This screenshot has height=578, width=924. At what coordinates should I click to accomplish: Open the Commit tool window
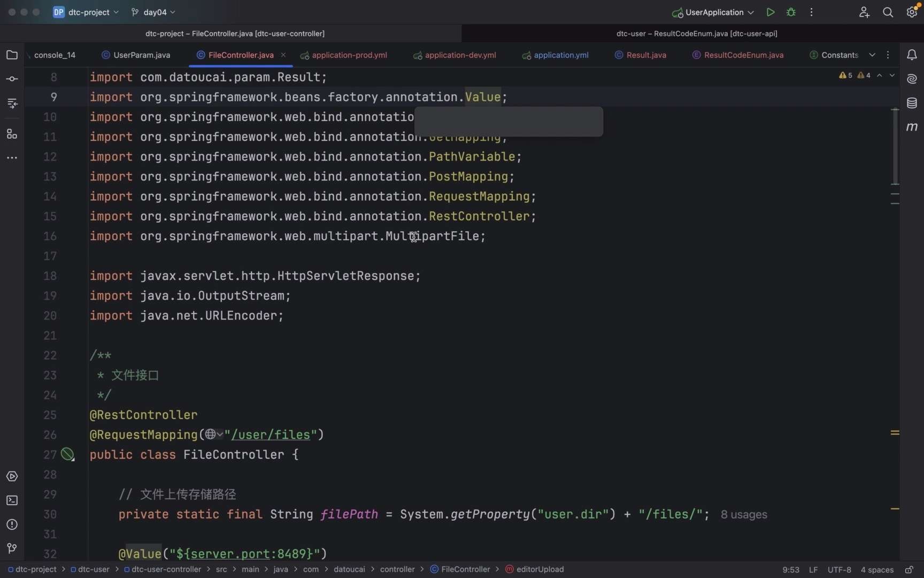(12, 79)
